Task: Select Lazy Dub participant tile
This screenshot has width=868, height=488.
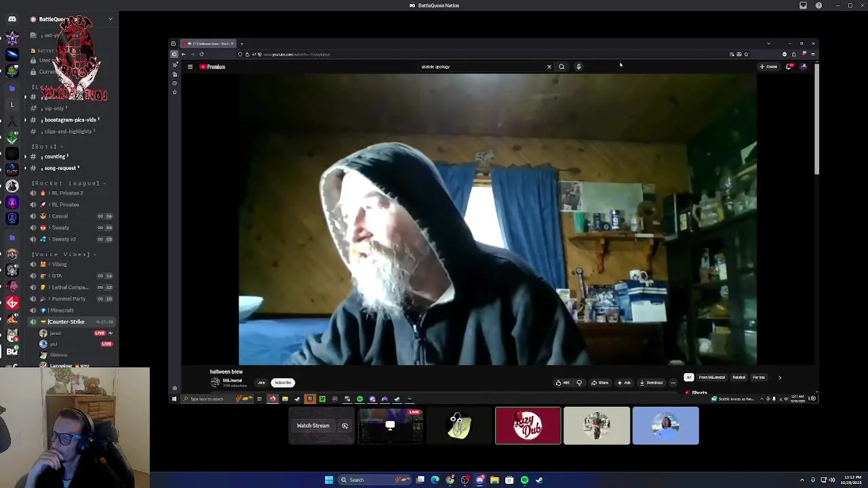Action: point(528,426)
